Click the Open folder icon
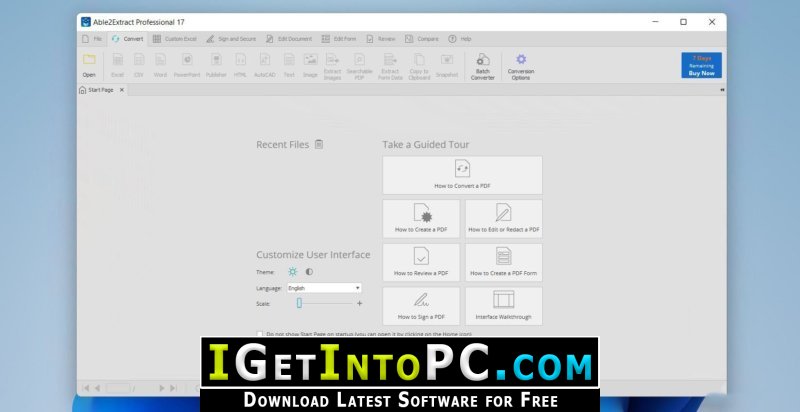Viewport: 800px width, 412px height. tap(89, 60)
